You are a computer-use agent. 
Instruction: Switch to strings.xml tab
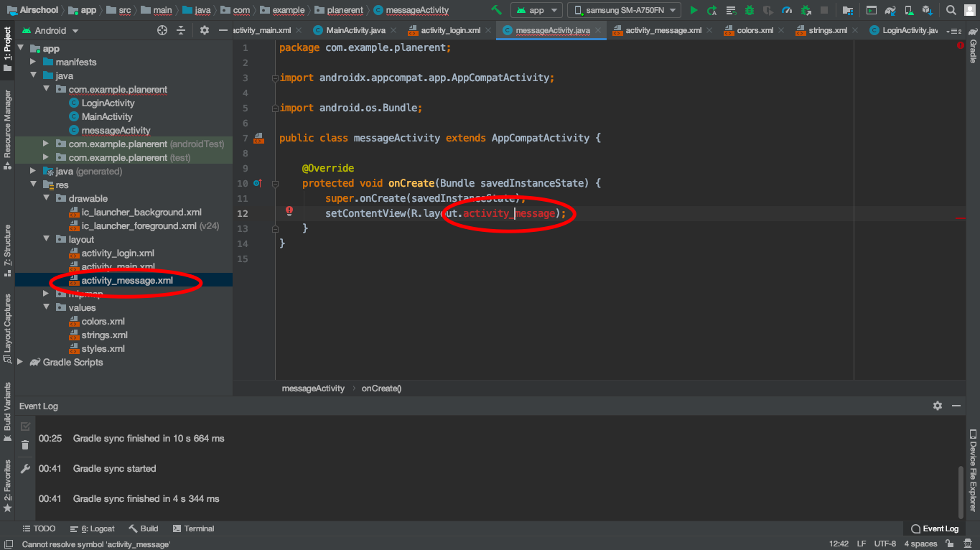coord(827,30)
